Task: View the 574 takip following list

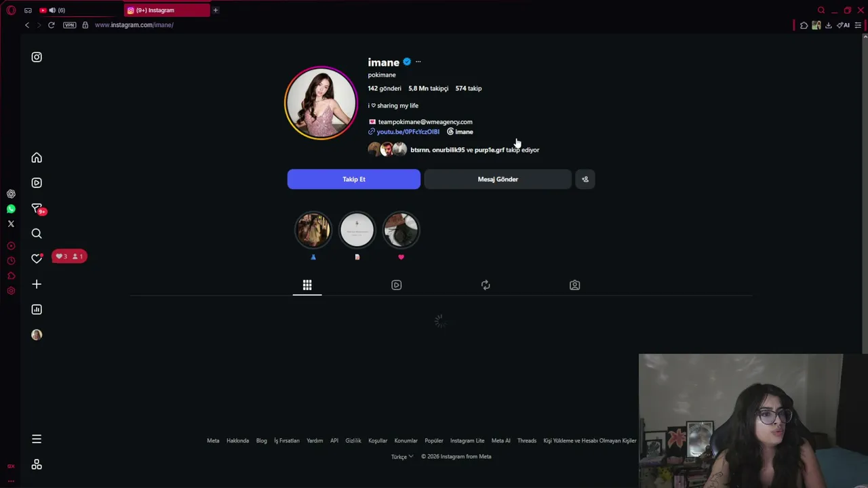Action: click(x=469, y=88)
